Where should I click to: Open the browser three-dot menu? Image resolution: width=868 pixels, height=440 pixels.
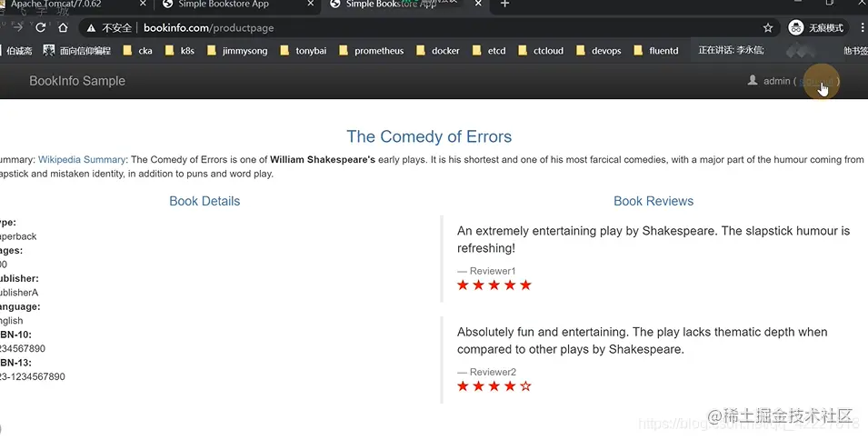click(x=862, y=27)
